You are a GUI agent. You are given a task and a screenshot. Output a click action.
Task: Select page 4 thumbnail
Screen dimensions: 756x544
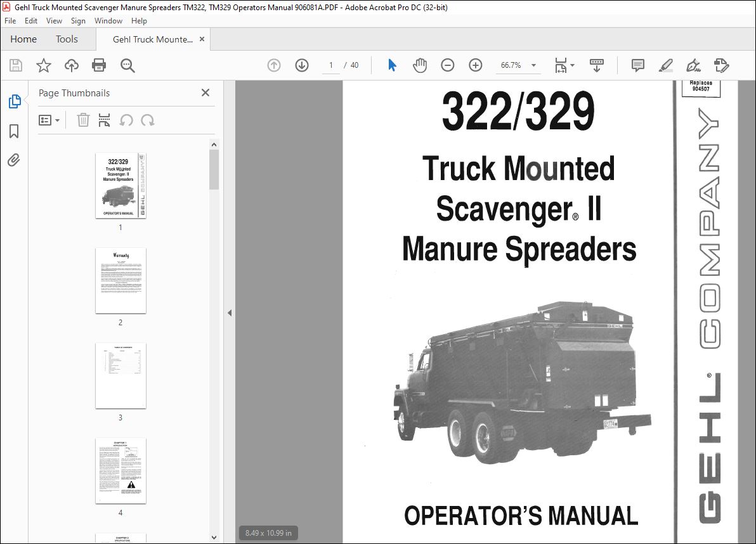click(121, 470)
